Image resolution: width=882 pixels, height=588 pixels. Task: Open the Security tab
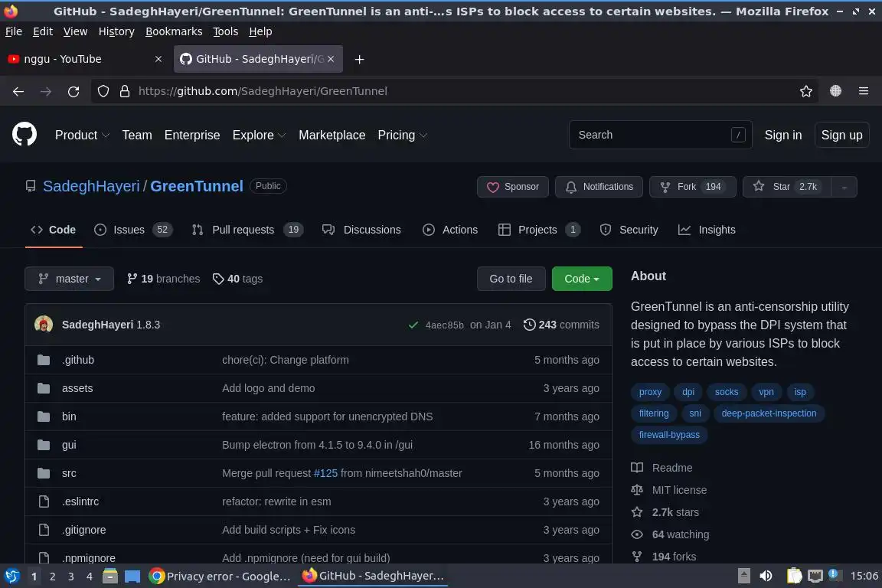(629, 230)
